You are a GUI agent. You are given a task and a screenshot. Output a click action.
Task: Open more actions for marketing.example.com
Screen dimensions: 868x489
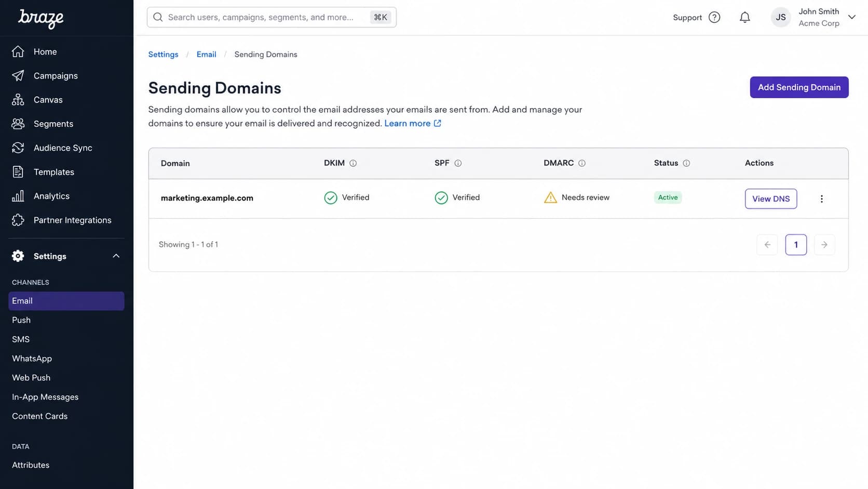822,199
